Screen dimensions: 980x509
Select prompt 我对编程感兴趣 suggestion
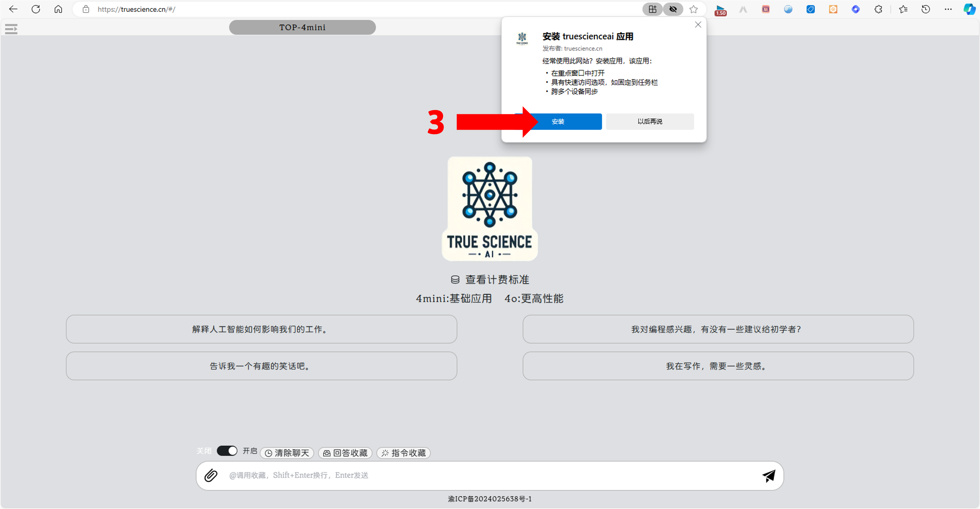pyautogui.click(x=718, y=329)
